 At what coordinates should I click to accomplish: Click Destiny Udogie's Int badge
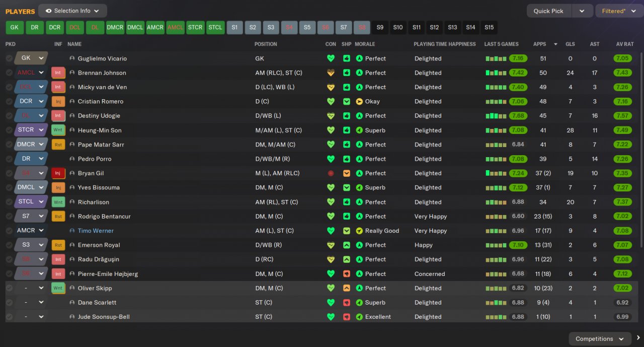coord(58,116)
